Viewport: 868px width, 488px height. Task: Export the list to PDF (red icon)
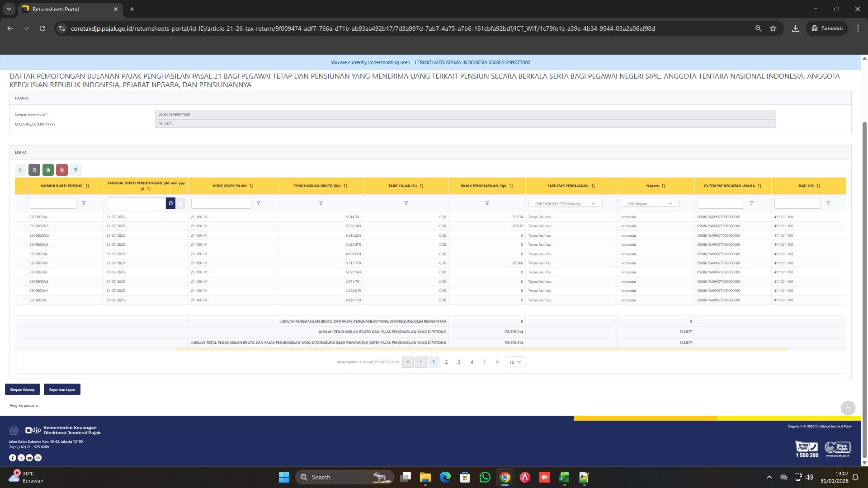point(62,169)
